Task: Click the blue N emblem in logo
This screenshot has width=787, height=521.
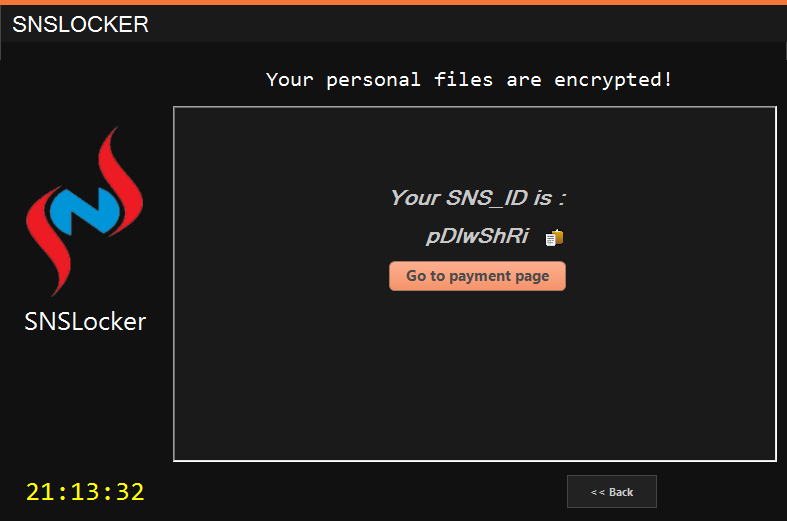Action: pos(84,211)
